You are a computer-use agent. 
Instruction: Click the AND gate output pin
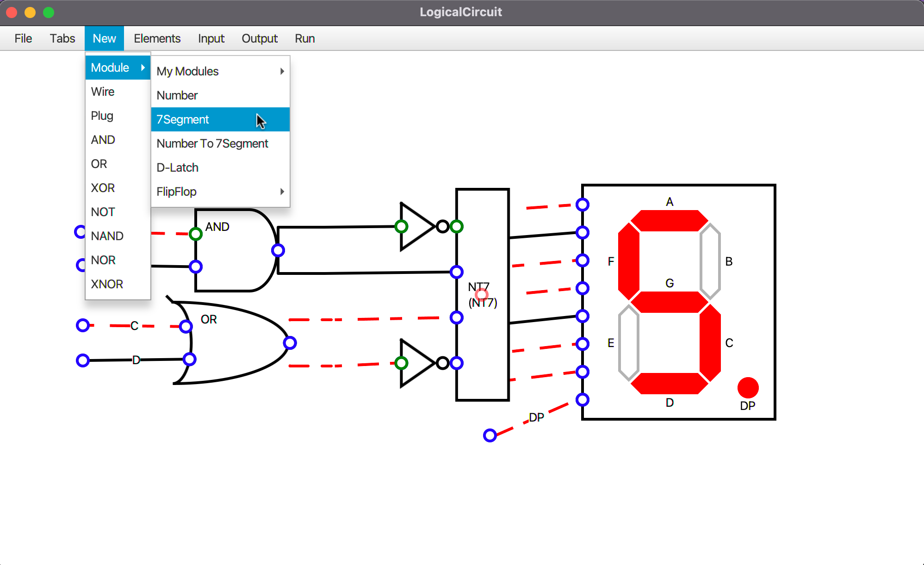278,250
